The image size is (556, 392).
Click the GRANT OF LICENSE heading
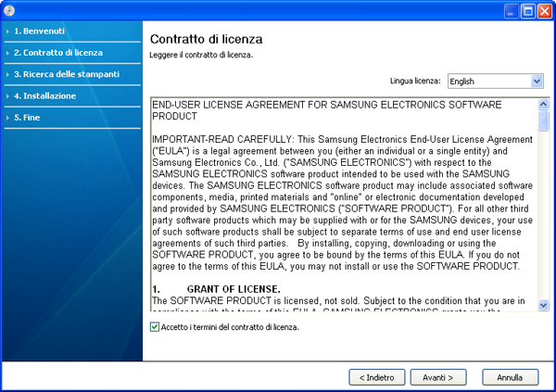tap(234, 289)
